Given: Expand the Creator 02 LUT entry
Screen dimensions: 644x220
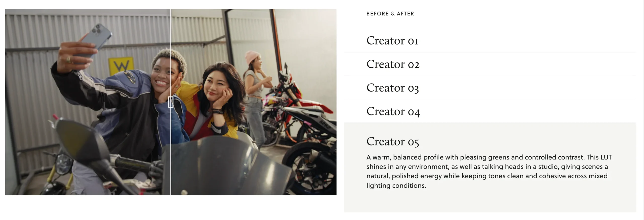Looking at the screenshot, I should click(490, 64).
